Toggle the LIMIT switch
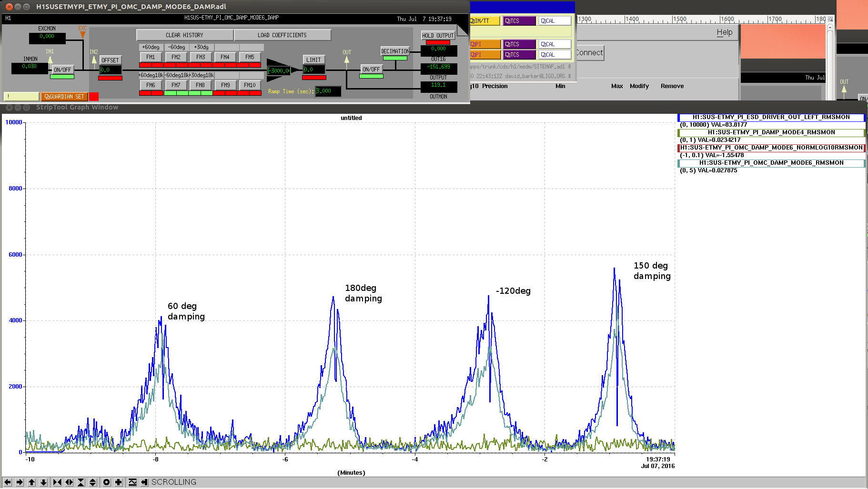Image resolution: width=868 pixels, height=489 pixels. pyautogui.click(x=313, y=60)
